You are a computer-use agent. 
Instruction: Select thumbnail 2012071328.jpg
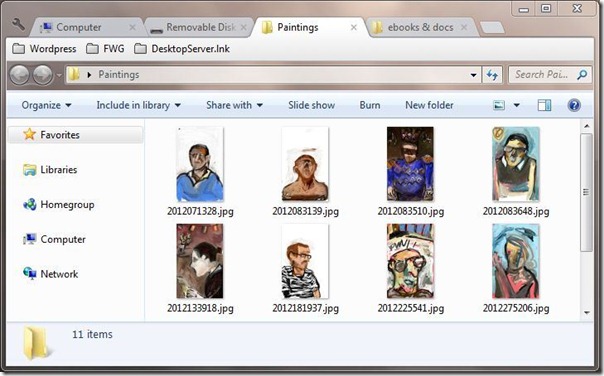(200, 164)
